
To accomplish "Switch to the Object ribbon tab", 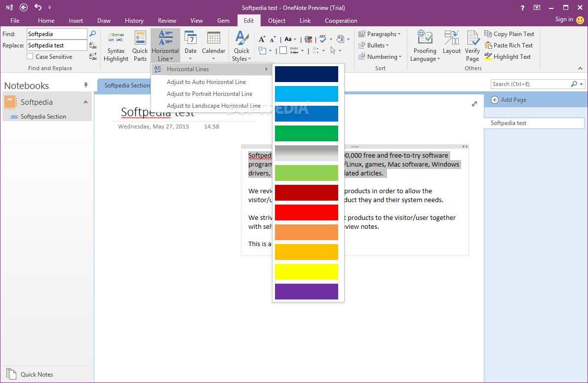I will pyautogui.click(x=277, y=21).
